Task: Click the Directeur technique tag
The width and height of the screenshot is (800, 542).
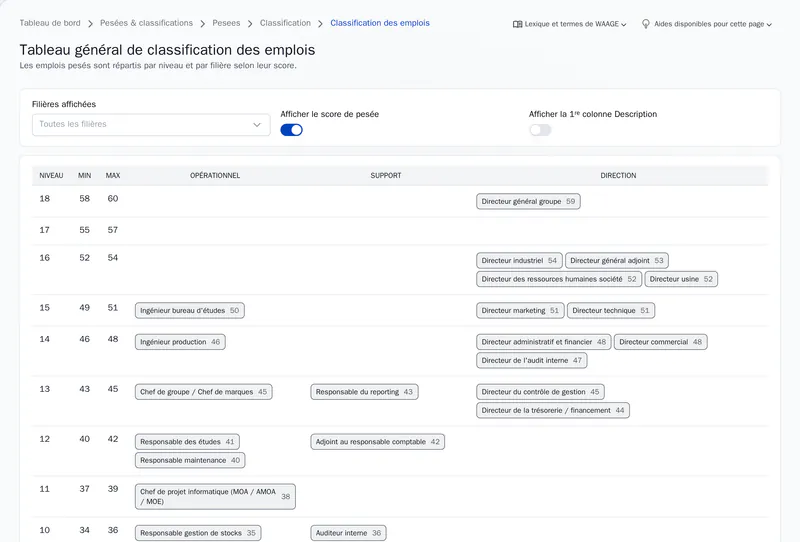Action: 611,311
